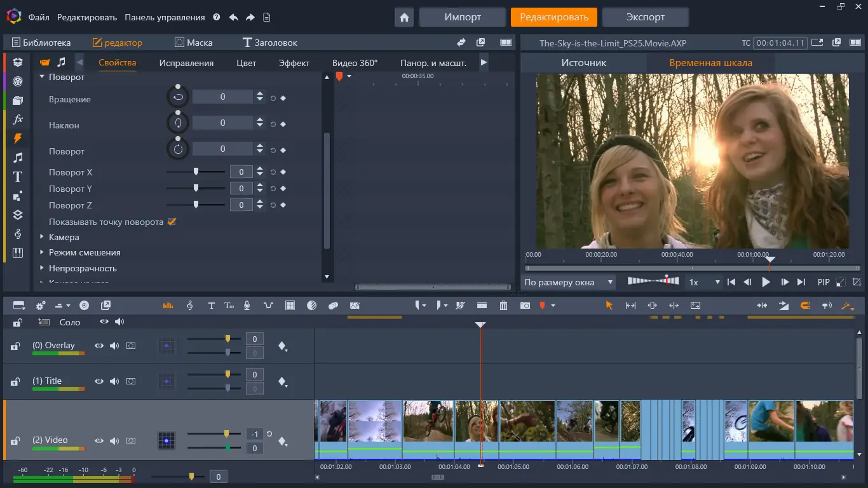The width and height of the screenshot is (868, 488).
Task: Open the "Файл" menu
Action: (39, 17)
